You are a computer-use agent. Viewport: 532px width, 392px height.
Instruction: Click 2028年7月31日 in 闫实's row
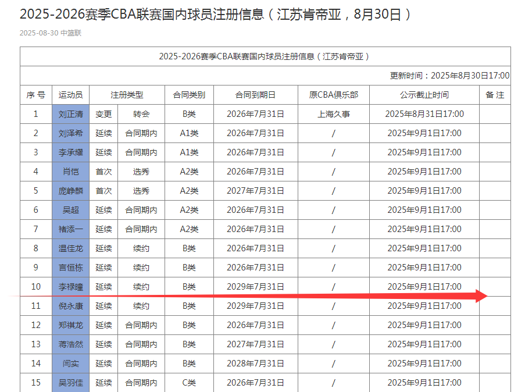tap(255, 364)
